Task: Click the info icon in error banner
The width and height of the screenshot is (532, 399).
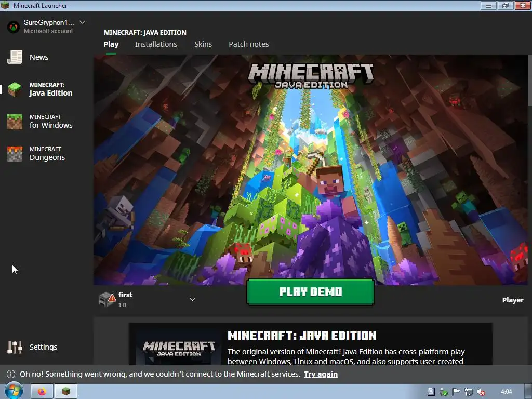Action: click(x=11, y=374)
